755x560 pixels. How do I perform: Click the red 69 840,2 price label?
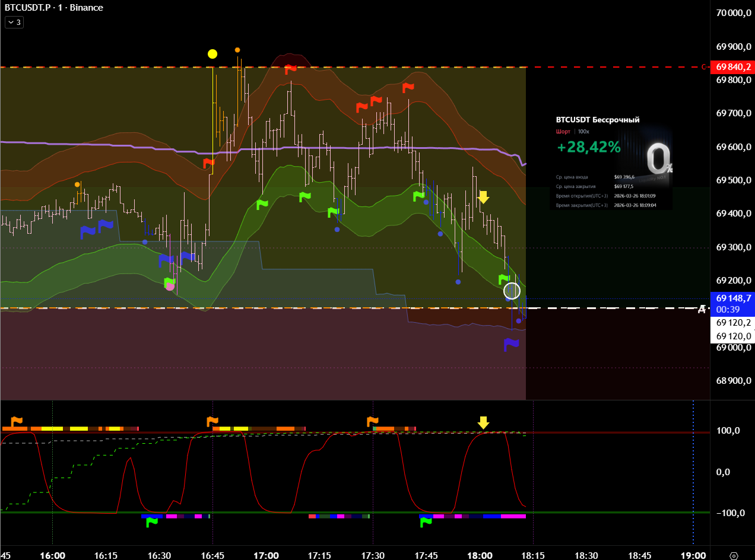point(734,66)
